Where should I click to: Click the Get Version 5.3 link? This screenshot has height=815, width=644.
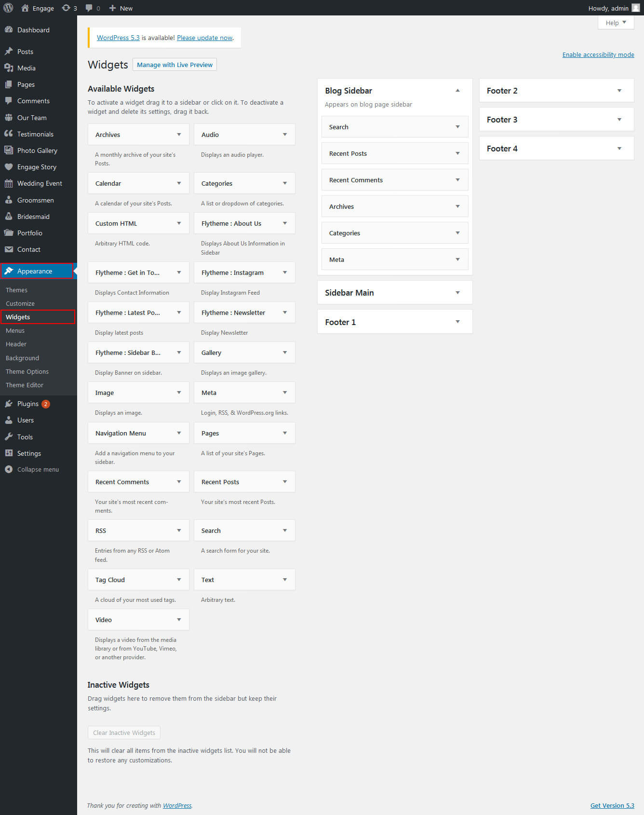coord(612,805)
